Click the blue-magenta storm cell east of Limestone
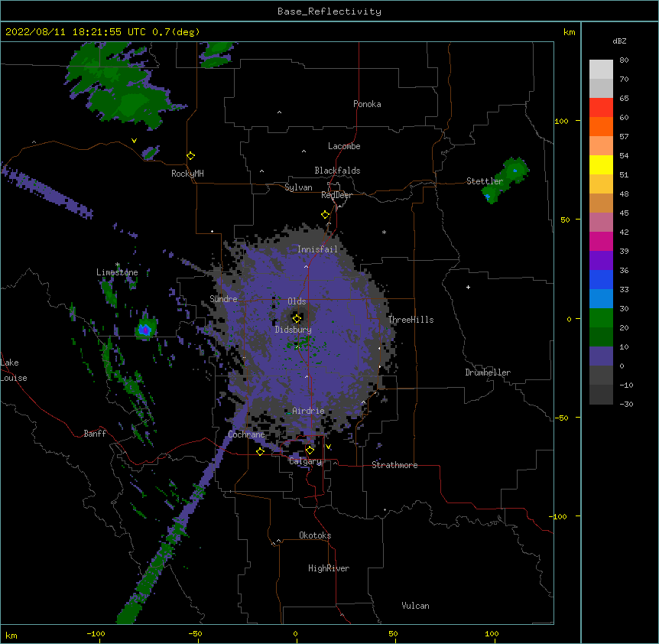659x644 pixels. (x=145, y=329)
